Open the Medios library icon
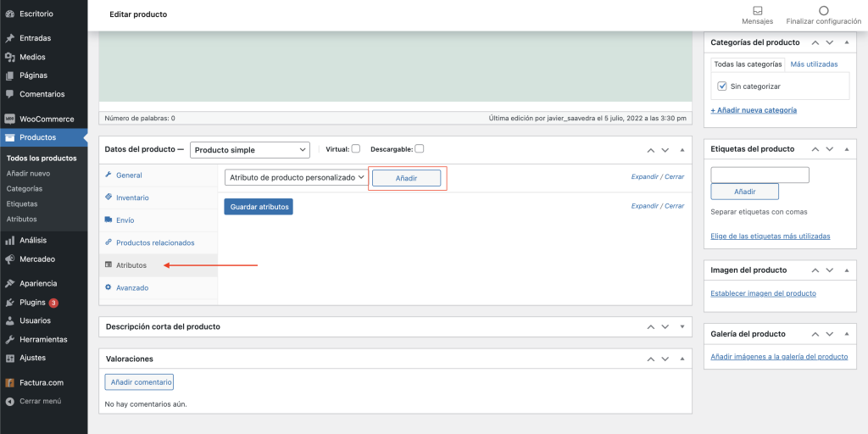 point(9,57)
